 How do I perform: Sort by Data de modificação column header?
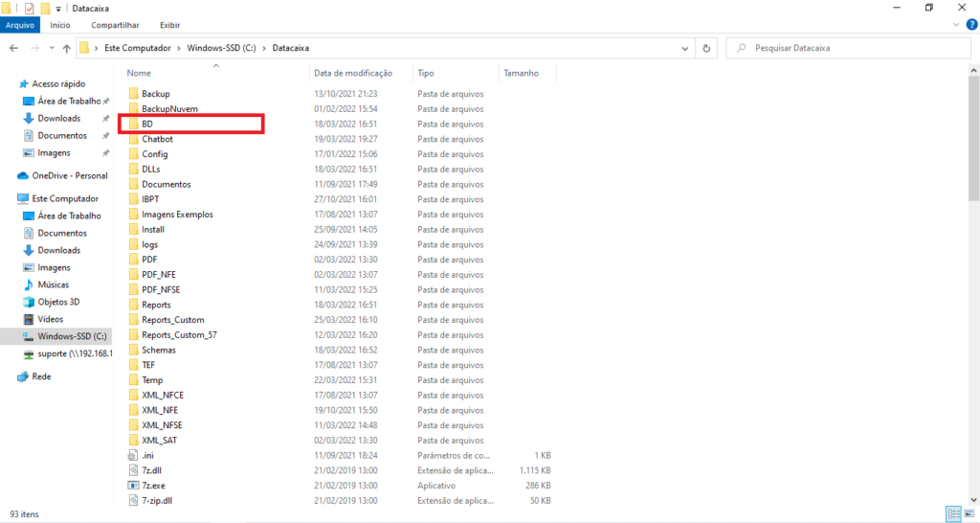coord(353,73)
